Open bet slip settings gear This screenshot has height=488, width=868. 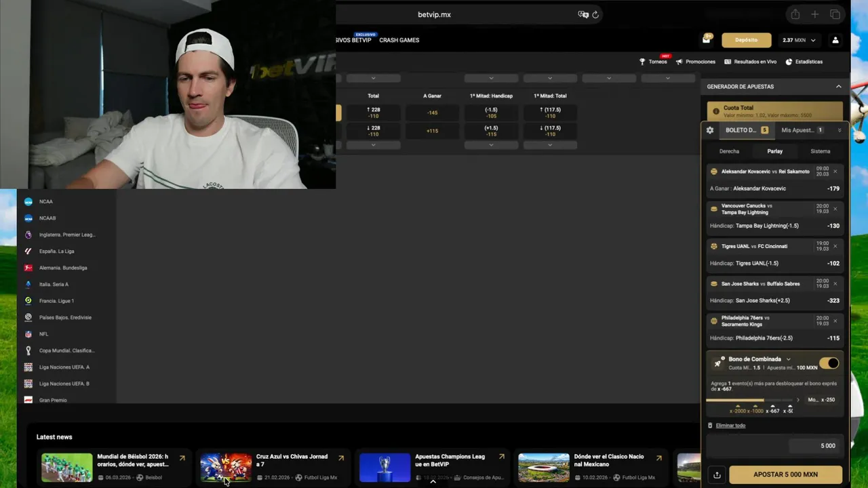[710, 130]
